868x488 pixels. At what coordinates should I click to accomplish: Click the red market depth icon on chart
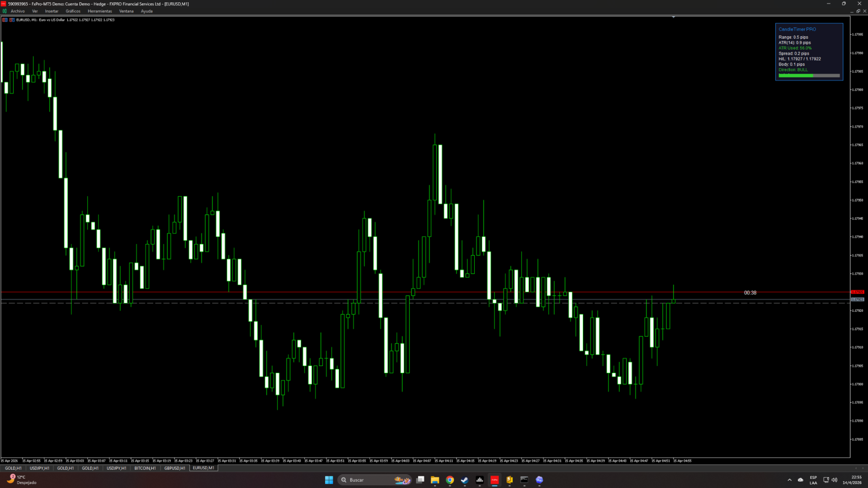pos(5,20)
